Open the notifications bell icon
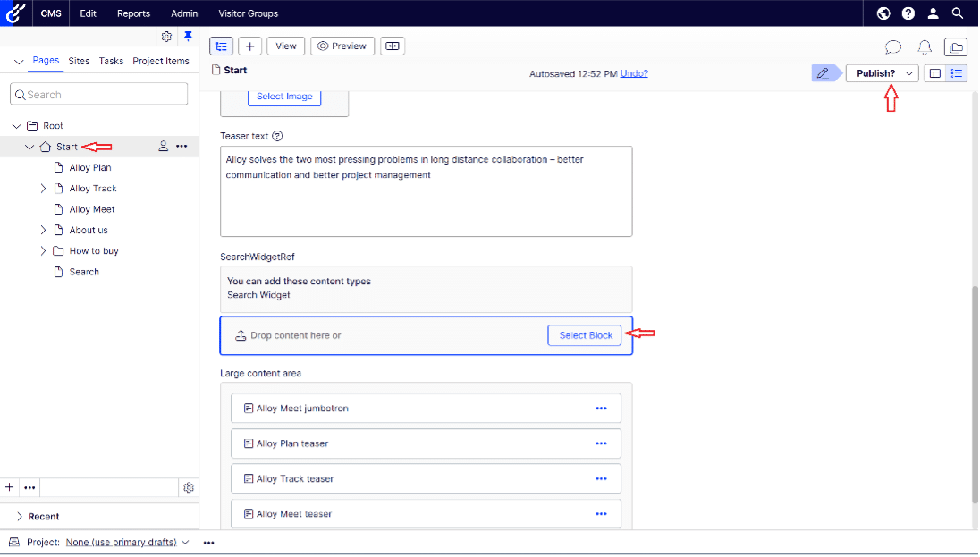 pyautogui.click(x=925, y=47)
